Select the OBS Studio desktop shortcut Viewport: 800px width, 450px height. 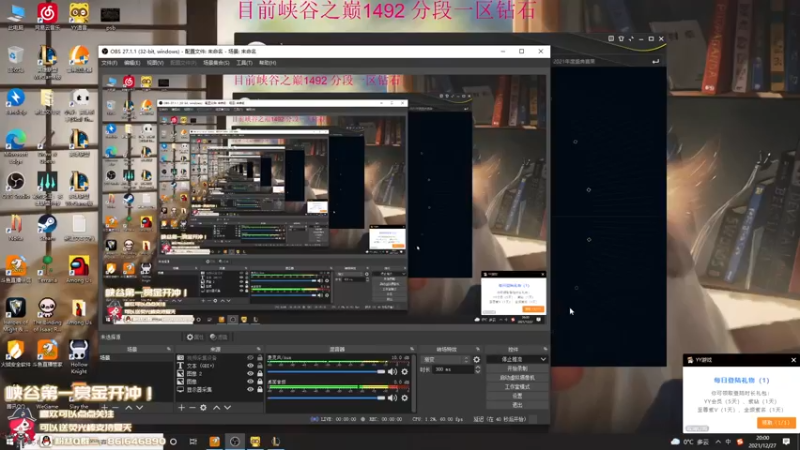16,186
